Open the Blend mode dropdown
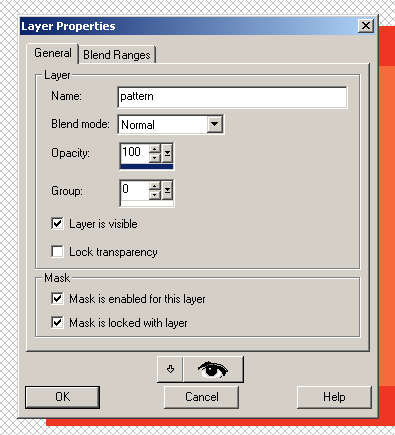This screenshot has height=435, width=395. point(215,124)
